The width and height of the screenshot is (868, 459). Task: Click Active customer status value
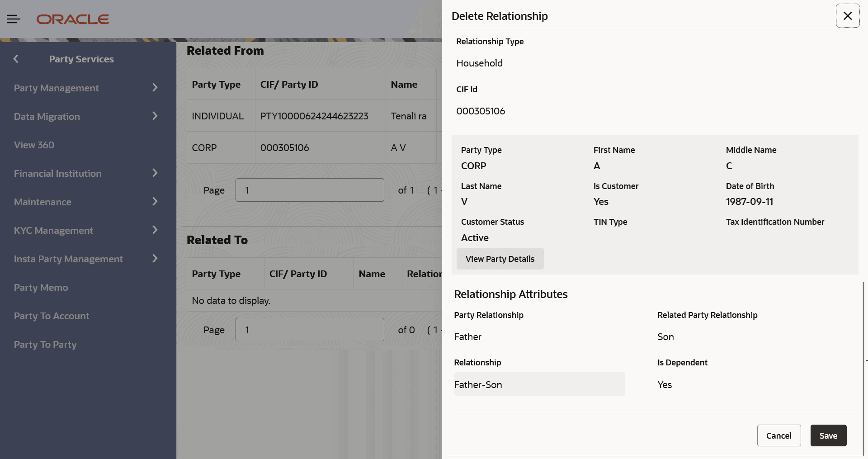point(475,238)
